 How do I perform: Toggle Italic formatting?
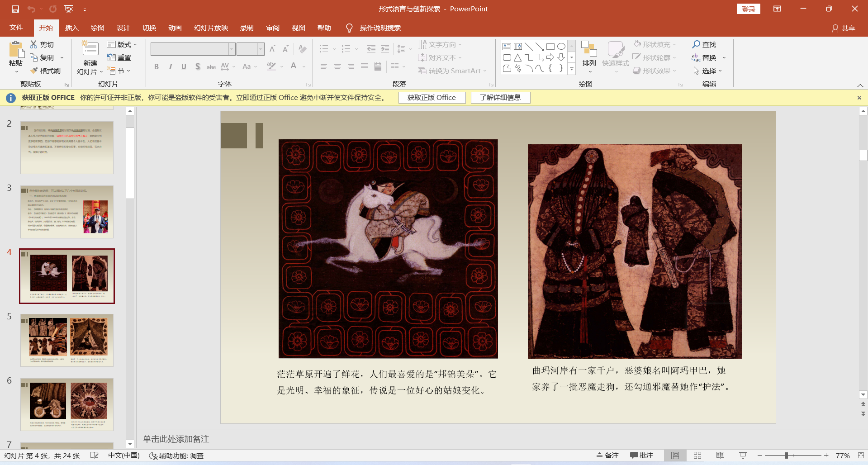[x=170, y=66]
